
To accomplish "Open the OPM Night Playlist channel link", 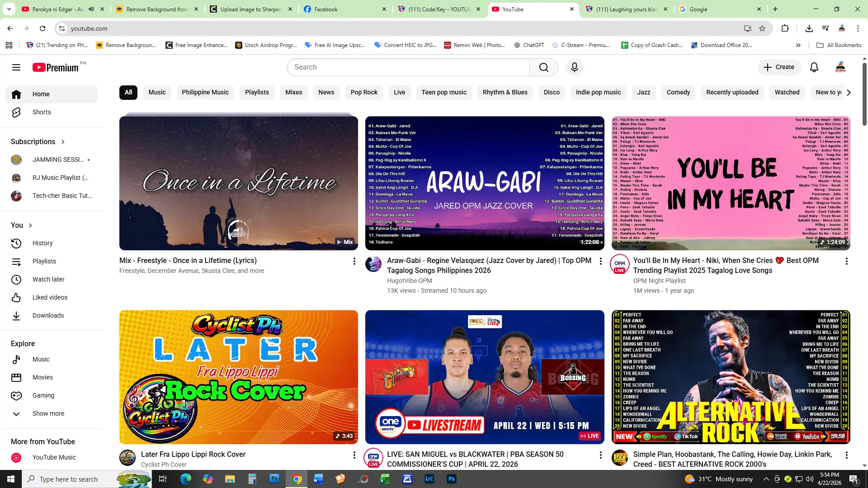I will tap(659, 281).
